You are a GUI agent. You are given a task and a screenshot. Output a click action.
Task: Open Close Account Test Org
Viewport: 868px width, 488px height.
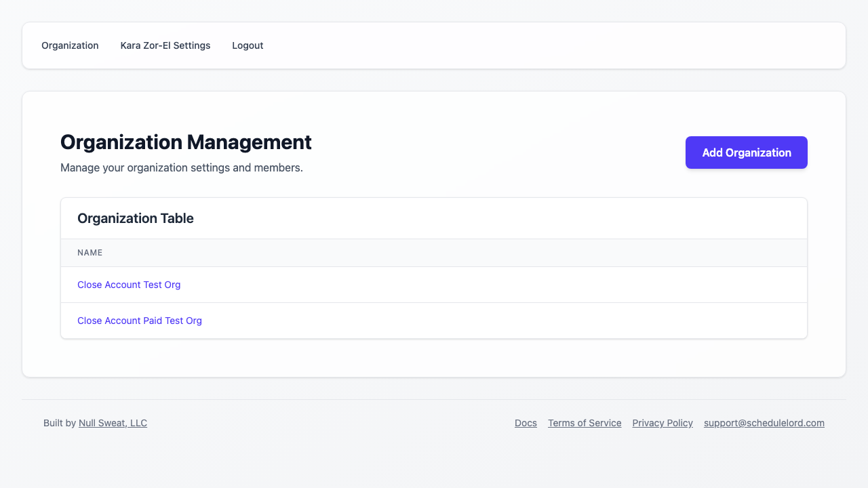click(x=129, y=285)
